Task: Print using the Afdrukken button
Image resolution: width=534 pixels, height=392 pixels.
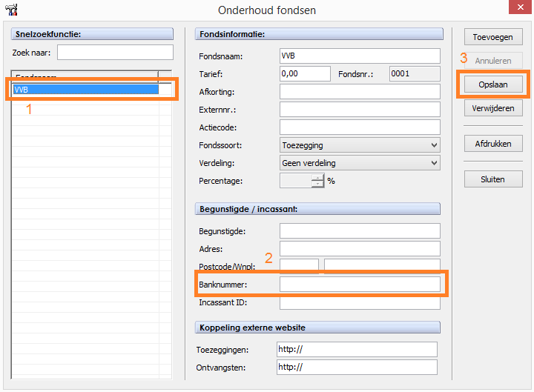Action: (493, 144)
